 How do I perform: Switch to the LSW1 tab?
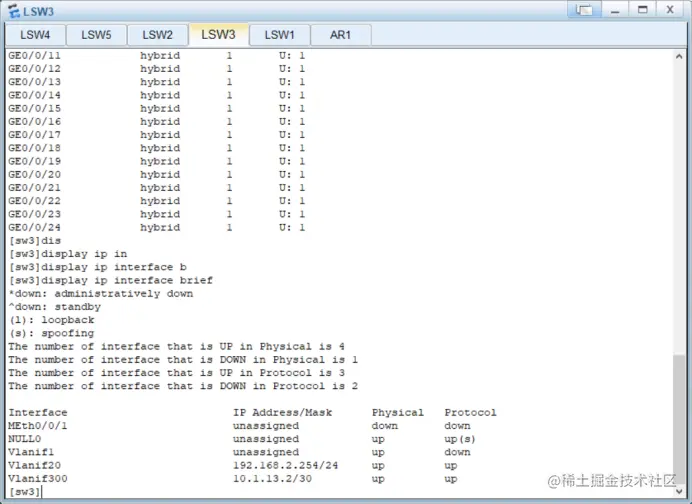[x=279, y=35]
